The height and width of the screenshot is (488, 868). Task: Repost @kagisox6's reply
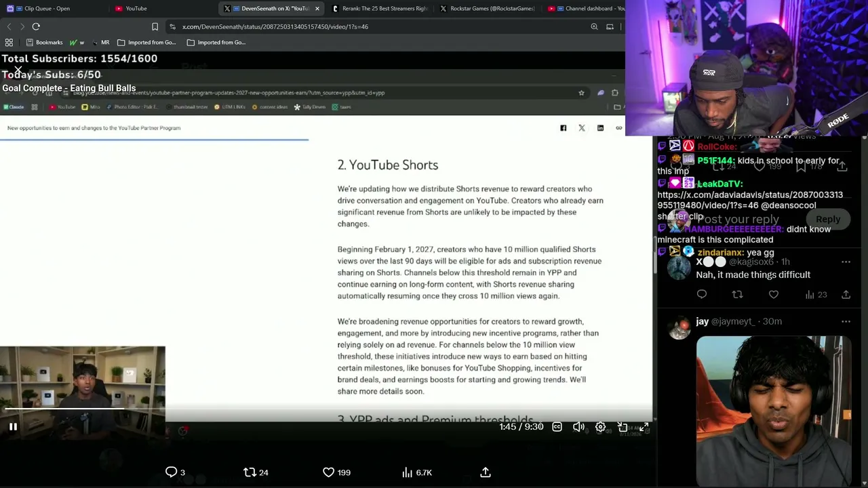click(x=737, y=294)
